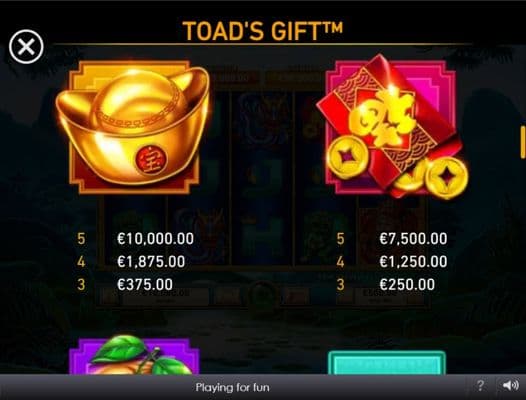Click the €250.00 payout value

(407, 285)
